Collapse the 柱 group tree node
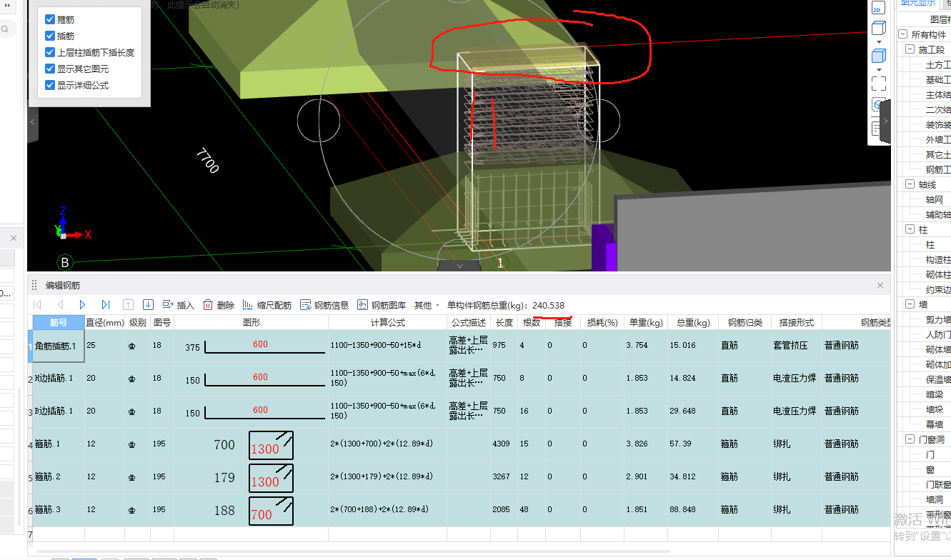The image size is (951, 560). point(910,229)
